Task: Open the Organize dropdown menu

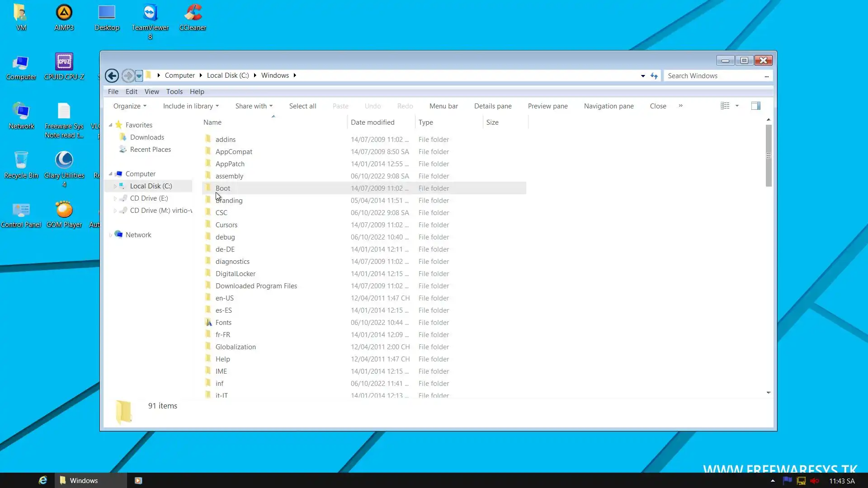Action: 130,106
